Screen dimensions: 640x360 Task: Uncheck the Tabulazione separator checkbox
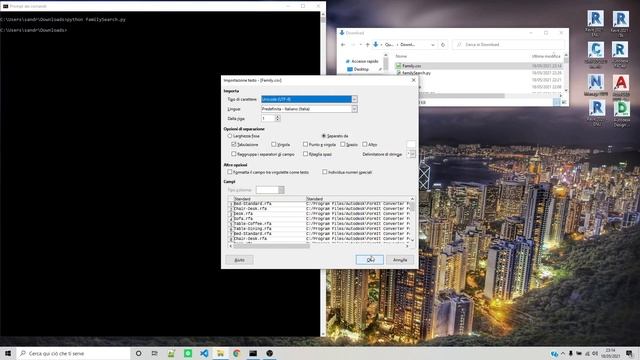[233, 144]
